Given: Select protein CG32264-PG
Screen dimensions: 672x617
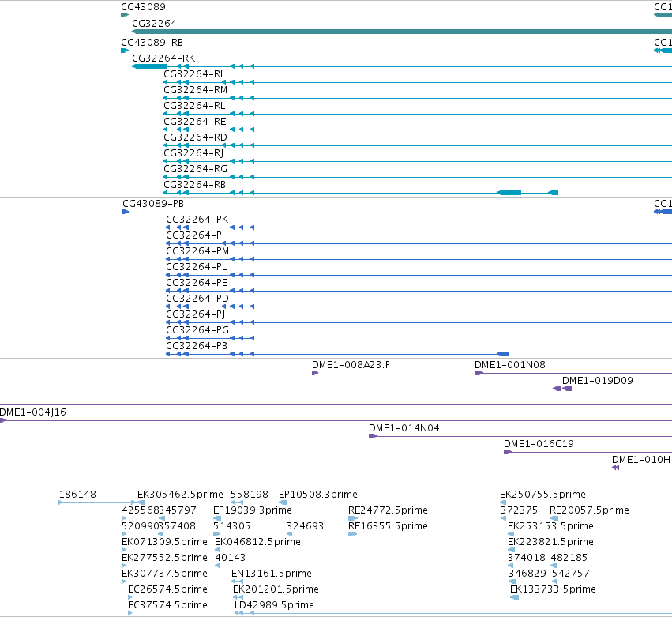Looking at the screenshot, I should click(x=197, y=330).
